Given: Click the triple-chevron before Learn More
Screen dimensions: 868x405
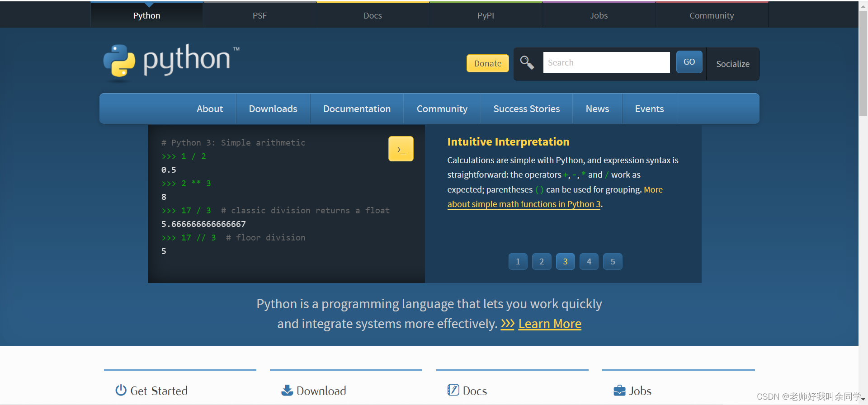Looking at the screenshot, I should [507, 324].
